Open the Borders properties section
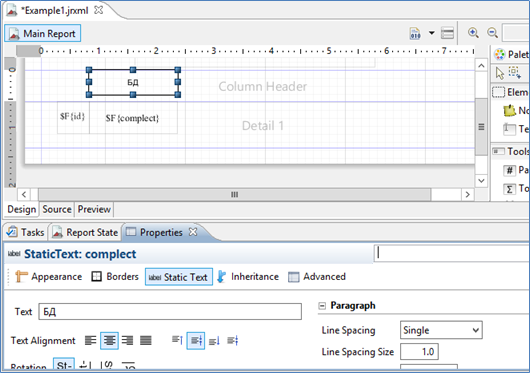The image size is (530, 373). 115,277
